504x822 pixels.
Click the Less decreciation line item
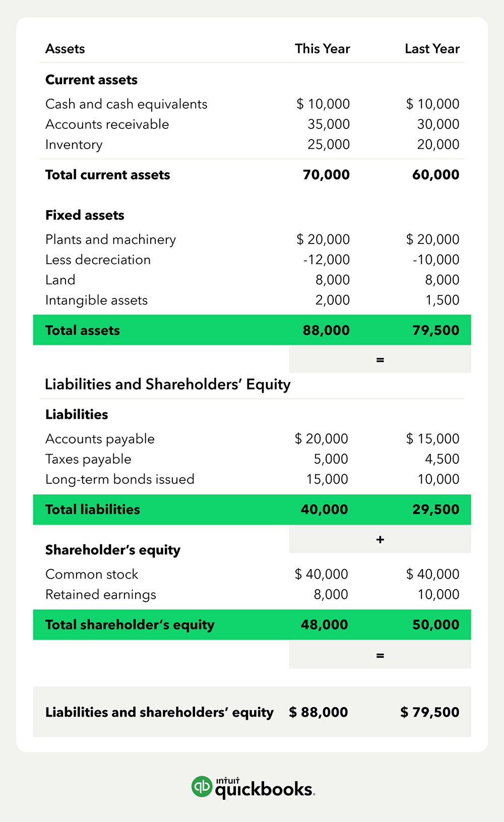coord(98,260)
